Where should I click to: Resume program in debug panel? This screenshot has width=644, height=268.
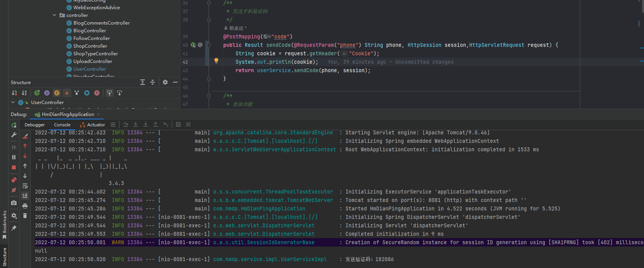(x=14, y=147)
